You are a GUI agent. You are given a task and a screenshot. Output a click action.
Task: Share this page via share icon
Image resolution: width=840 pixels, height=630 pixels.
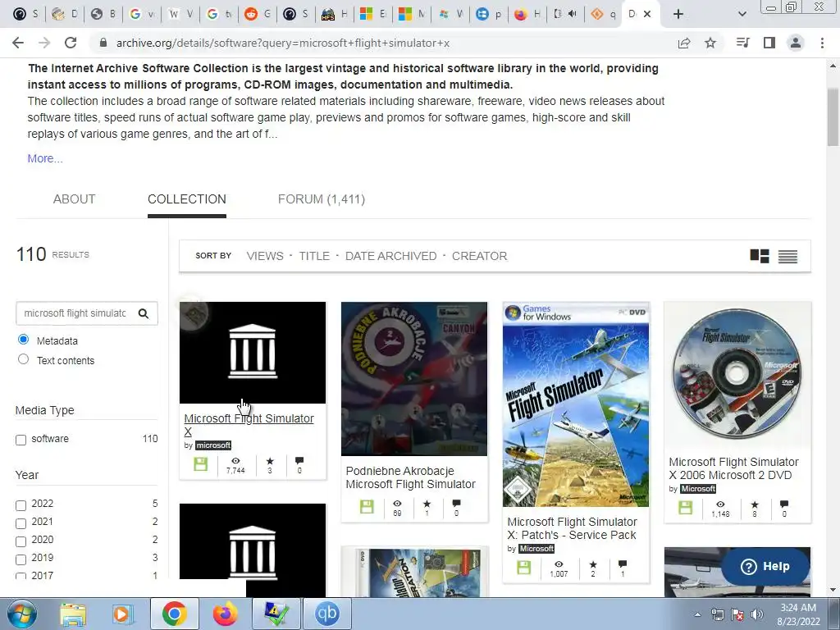click(x=684, y=43)
